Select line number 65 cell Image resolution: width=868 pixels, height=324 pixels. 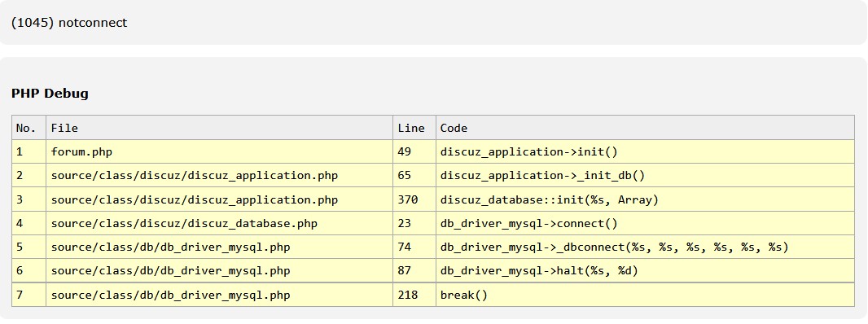414,176
